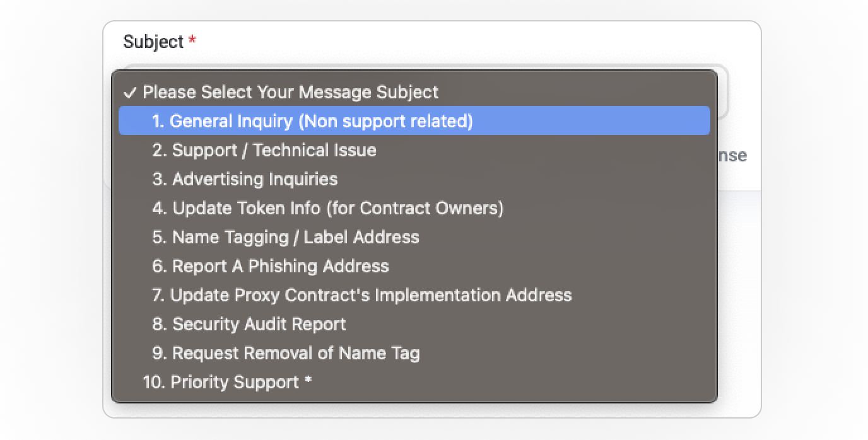The height and width of the screenshot is (440, 868).
Task: Choose the Priority Support option
Action: click(228, 382)
